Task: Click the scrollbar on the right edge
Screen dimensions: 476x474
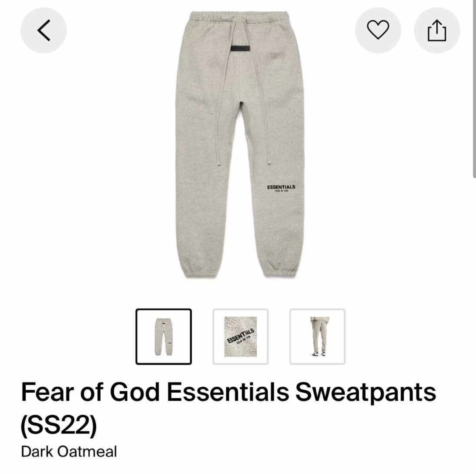Action: (474, 89)
